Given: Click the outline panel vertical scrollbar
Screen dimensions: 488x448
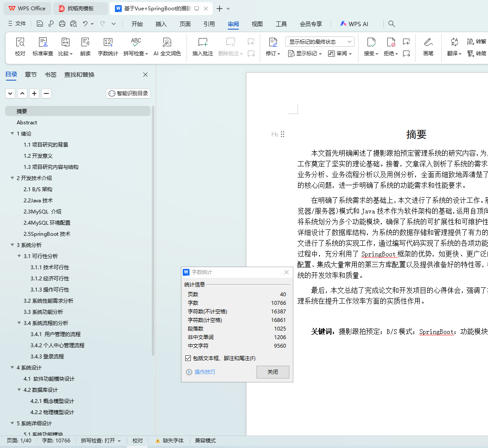Looking at the screenshot, I should coord(153,231).
